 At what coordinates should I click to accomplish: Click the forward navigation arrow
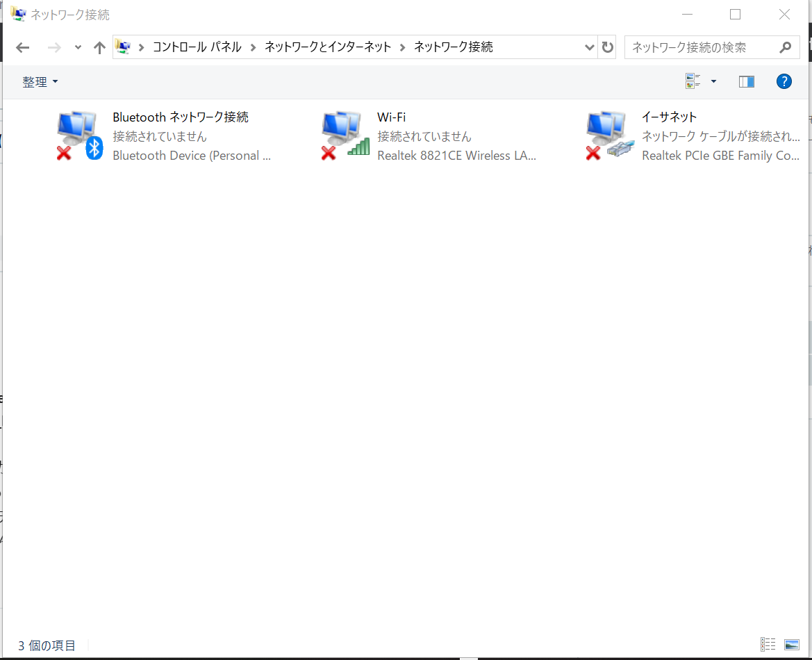coord(54,48)
